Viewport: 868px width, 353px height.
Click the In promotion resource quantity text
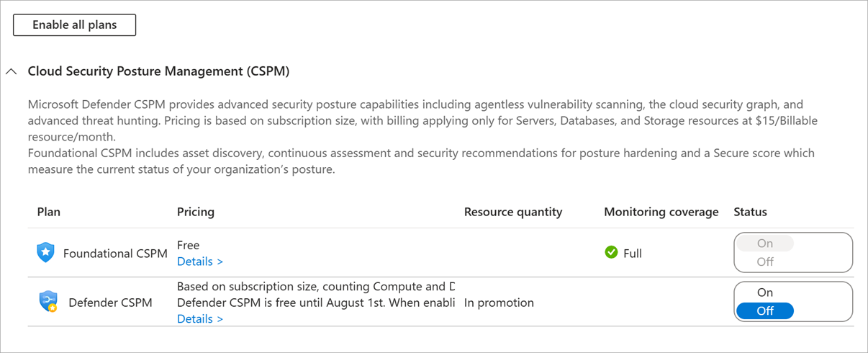pos(499,303)
